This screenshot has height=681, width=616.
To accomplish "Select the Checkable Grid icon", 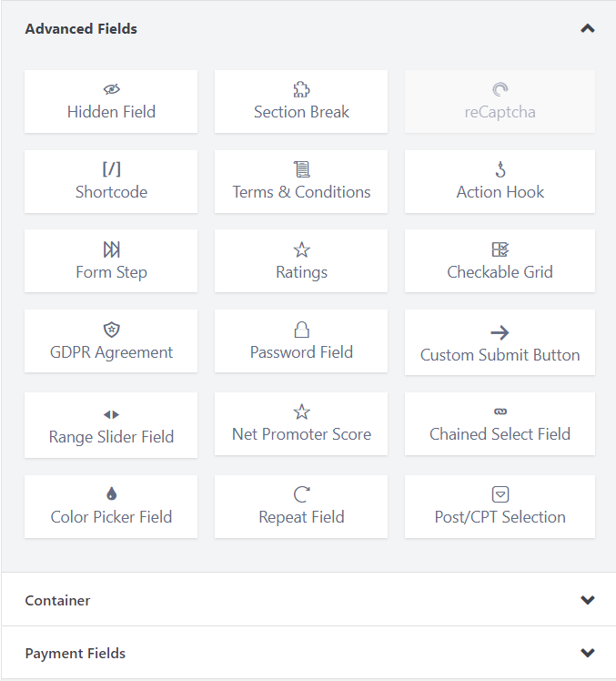I will point(500,249).
